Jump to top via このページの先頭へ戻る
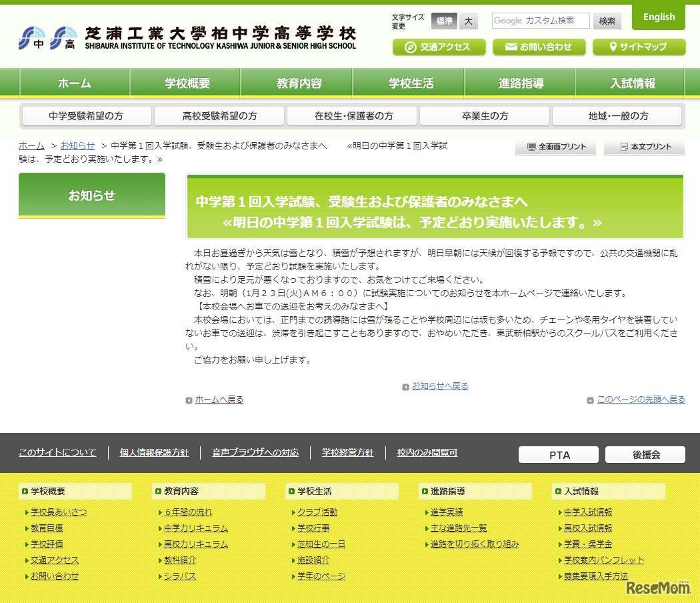The image size is (700, 603). point(640,400)
